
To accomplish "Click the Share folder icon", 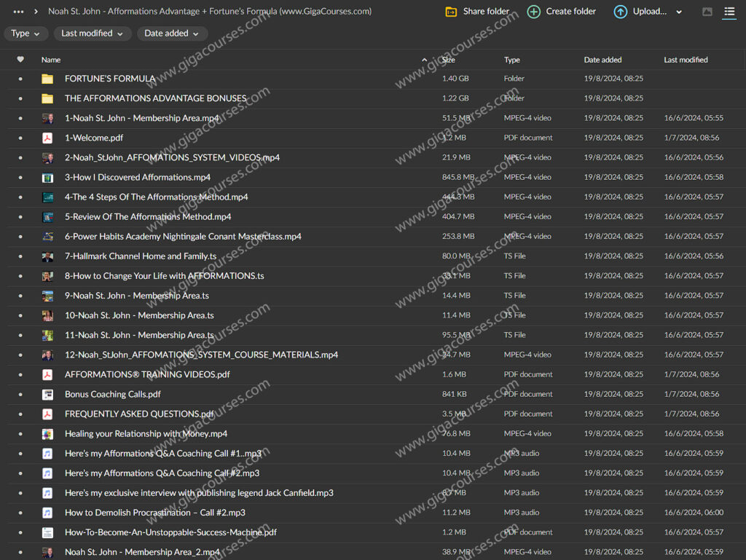I will click(x=451, y=12).
